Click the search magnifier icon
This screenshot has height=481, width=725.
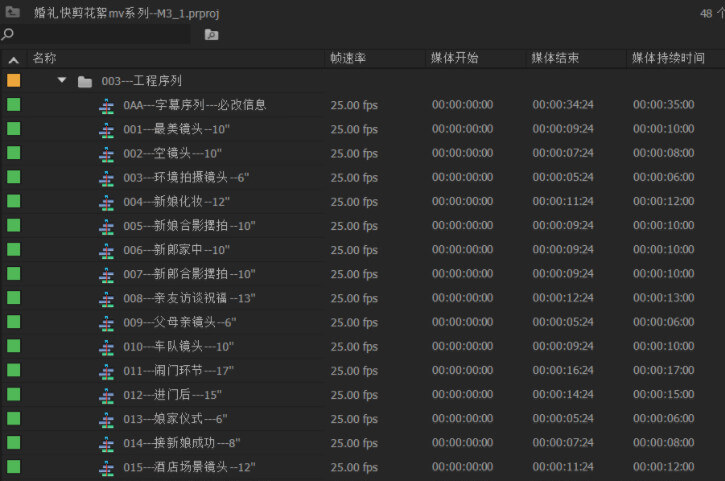(x=7, y=34)
